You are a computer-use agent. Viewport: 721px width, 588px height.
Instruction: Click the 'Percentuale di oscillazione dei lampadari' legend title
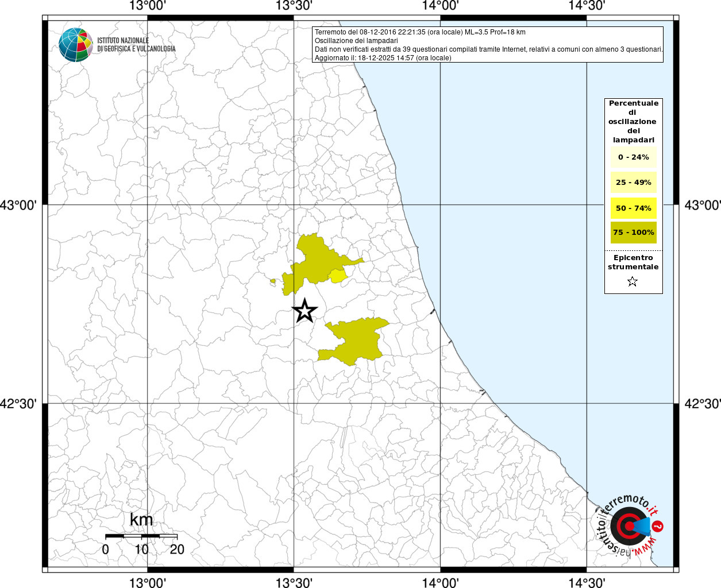[634, 122]
